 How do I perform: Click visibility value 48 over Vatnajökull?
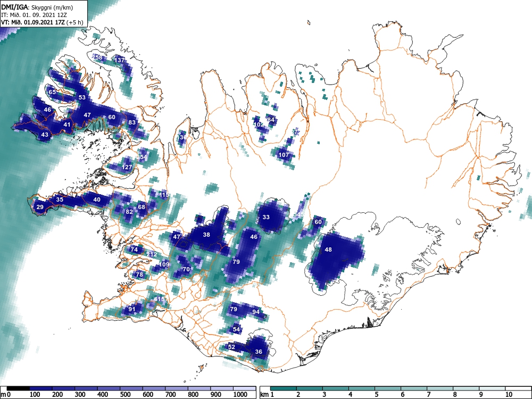pos(328,250)
